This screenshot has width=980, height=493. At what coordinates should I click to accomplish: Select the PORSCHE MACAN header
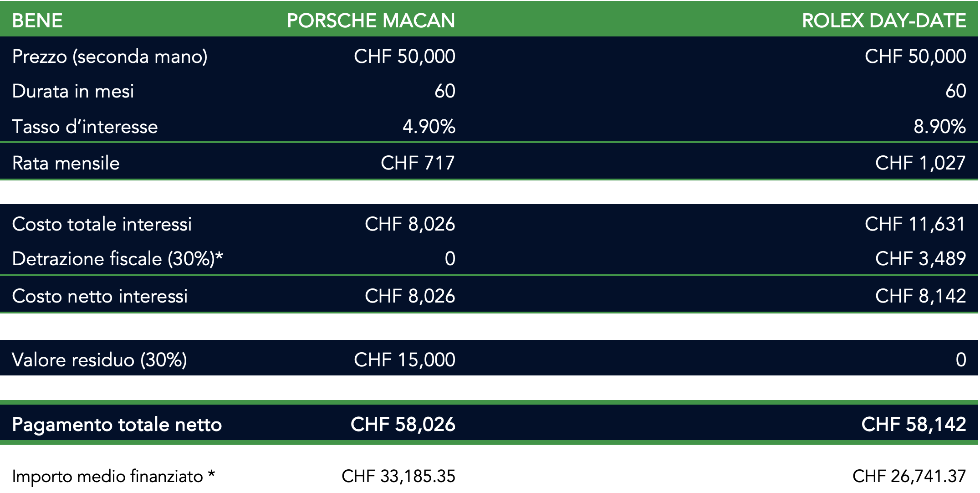371,21
